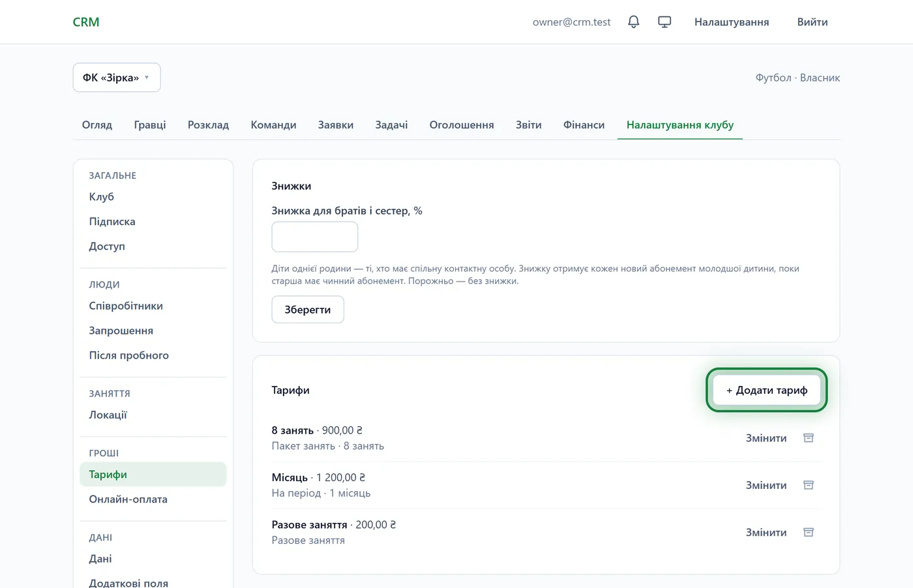
Task: Click the monitor display icon in header
Action: point(665,22)
